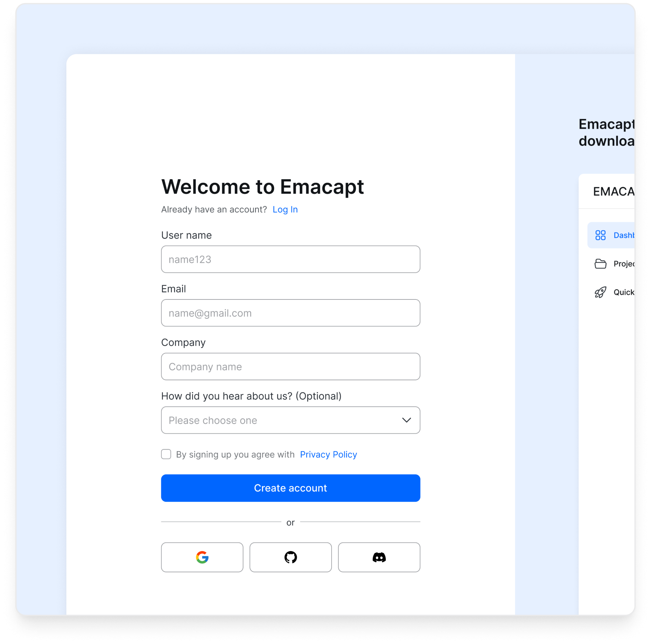
Task: Select the User name input field
Action: [290, 260]
